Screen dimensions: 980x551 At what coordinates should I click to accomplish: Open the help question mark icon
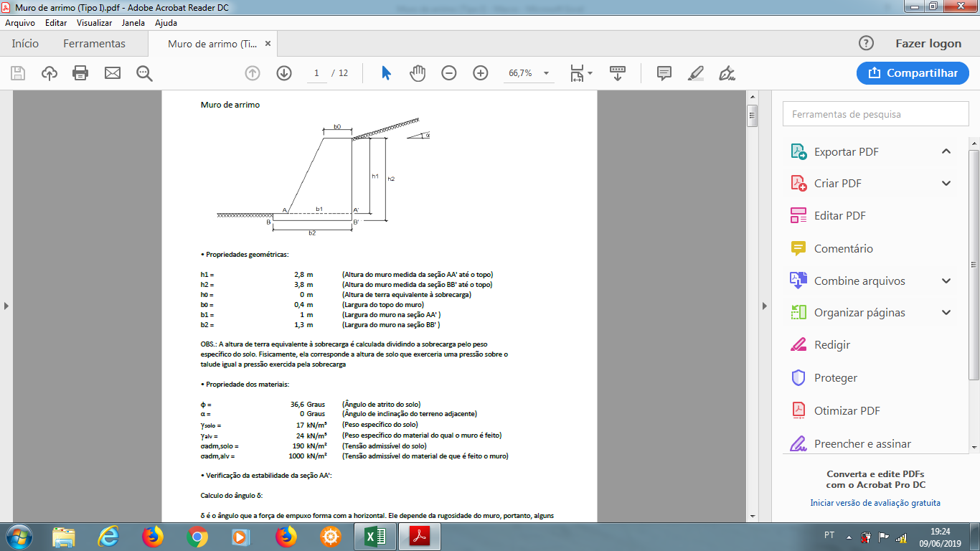[867, 43]
